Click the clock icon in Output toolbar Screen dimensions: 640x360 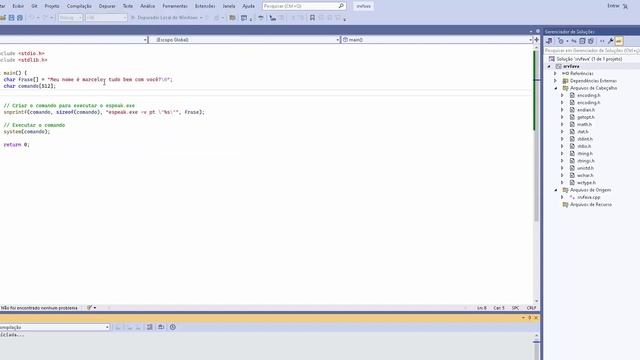173,327
